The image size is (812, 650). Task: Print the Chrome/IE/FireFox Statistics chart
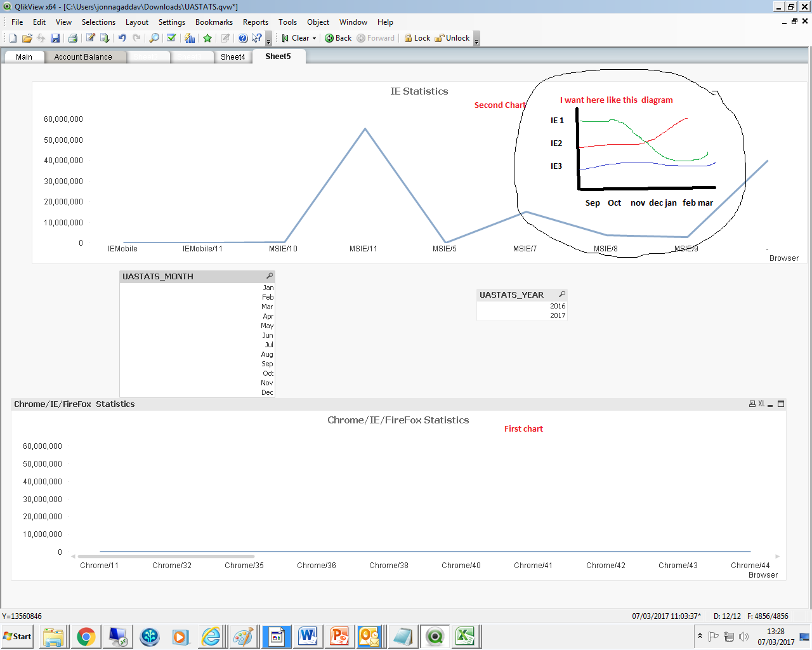[752, 404]
